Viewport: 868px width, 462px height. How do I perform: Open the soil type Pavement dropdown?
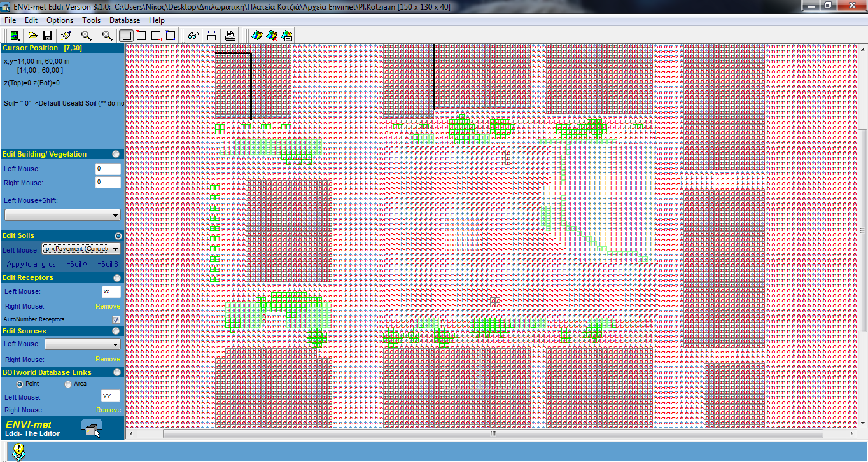[x=81, y=249]
